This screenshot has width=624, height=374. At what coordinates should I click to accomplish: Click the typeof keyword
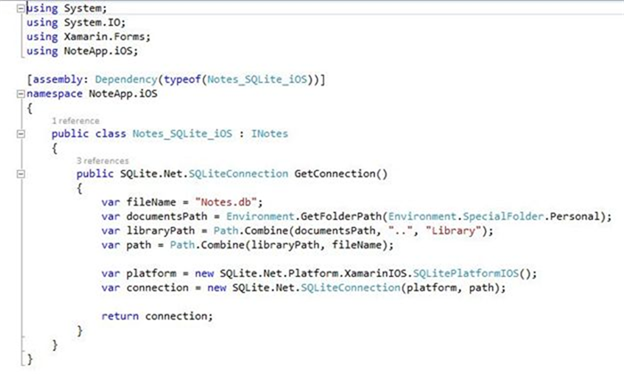[182, 80]
